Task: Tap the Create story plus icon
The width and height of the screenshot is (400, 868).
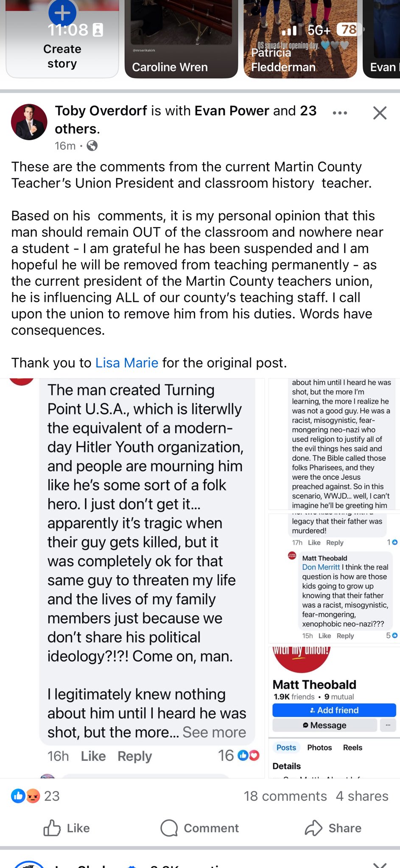Action: point(62,12)
